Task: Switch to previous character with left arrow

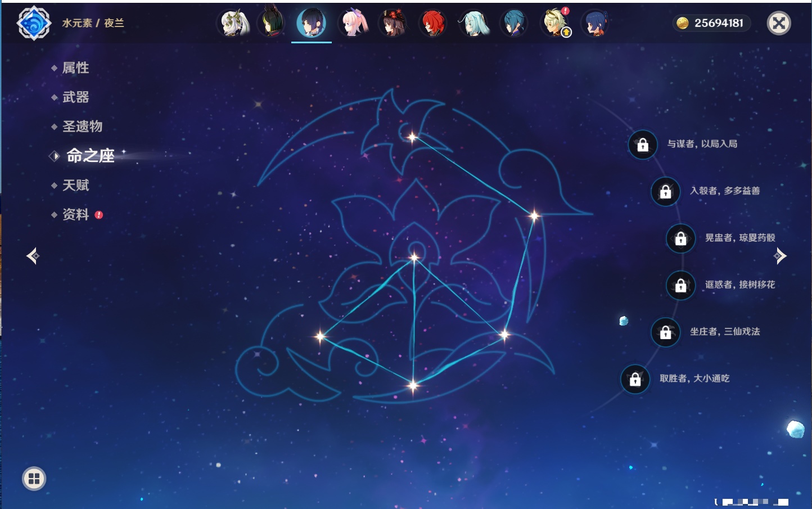Action: [x=33, y=256]
